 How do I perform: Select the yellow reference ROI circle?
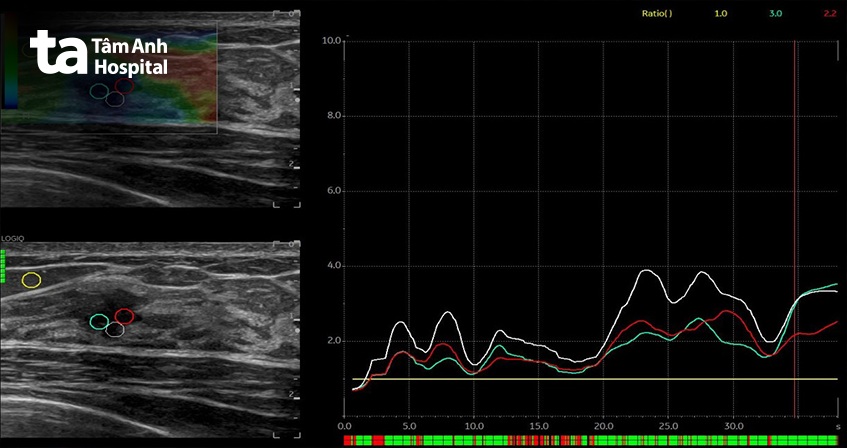(x=32, y=280)
